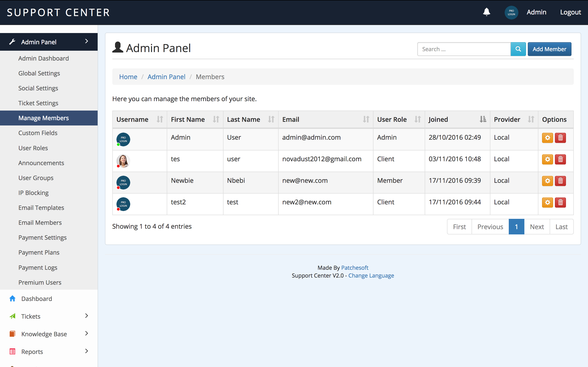Open settings gear for admin@admin.com row

coord(547,138)
